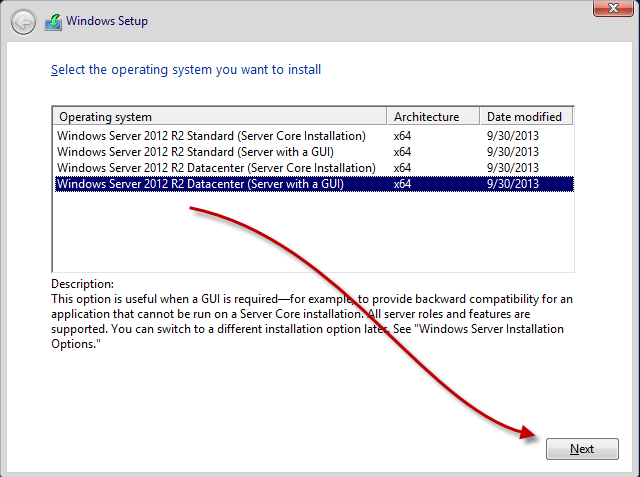Click 9/30/2013 date in highlighted Datacenter GUI row
Screen dimensions: 640x477
point(513,184)
